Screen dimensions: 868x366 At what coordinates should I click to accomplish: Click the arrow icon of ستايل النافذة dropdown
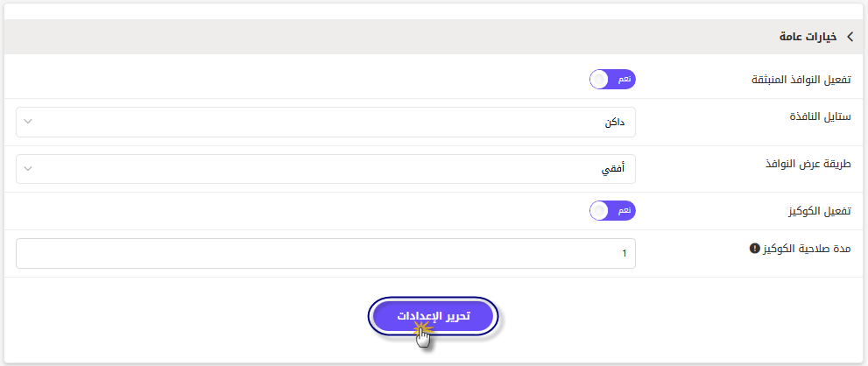pos(28,123)
